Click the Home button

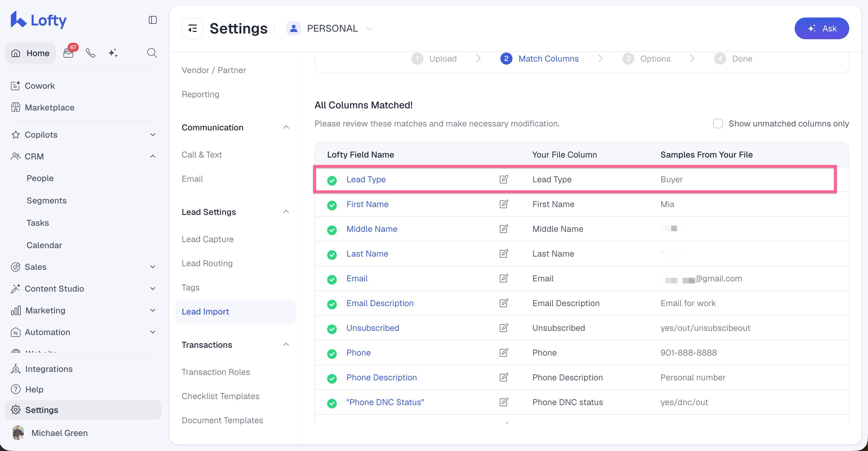tap(30, 53)
